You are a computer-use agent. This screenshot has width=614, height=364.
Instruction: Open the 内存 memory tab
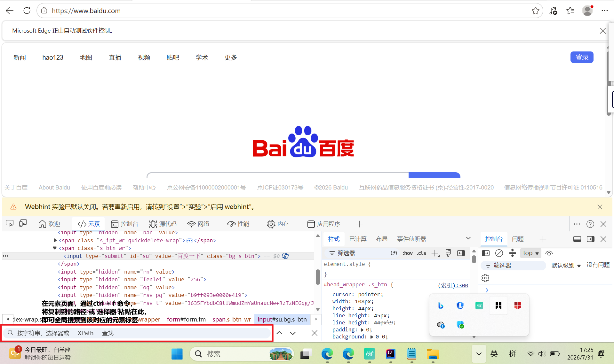[278, 224]
